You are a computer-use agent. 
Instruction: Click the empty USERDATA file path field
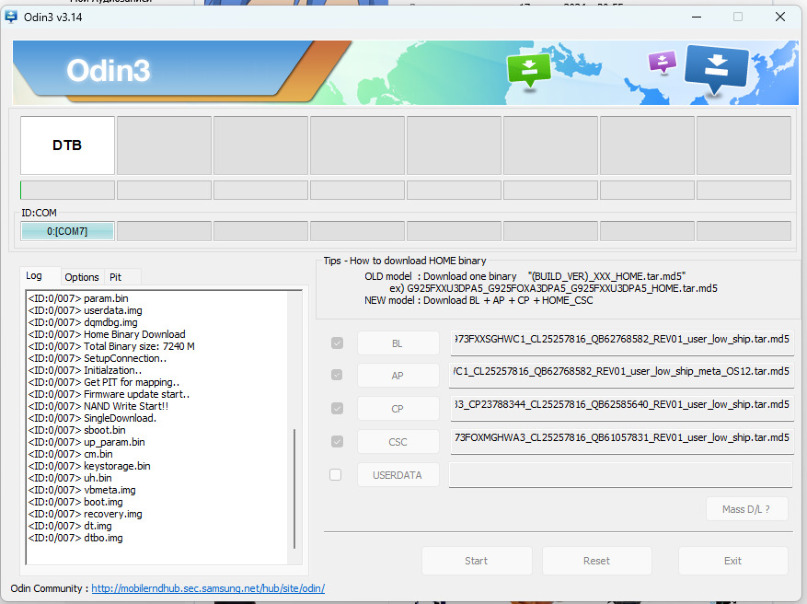tap(621, 474)
